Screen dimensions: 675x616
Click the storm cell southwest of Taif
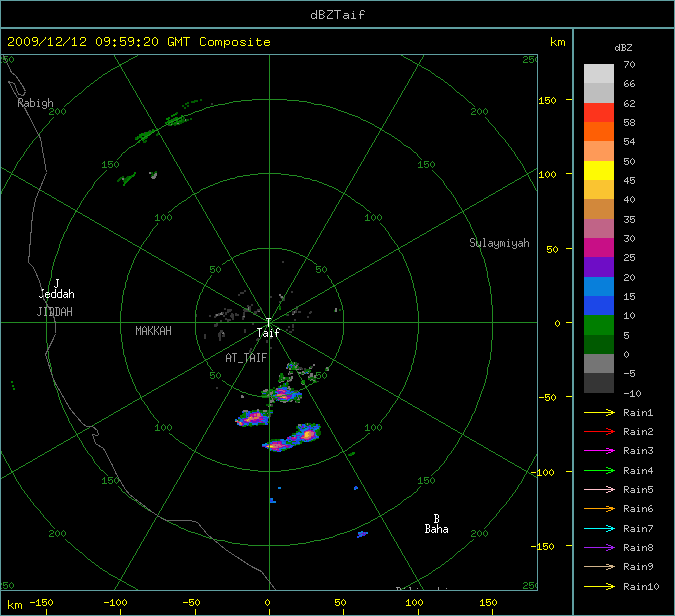(x=253, y=418)
